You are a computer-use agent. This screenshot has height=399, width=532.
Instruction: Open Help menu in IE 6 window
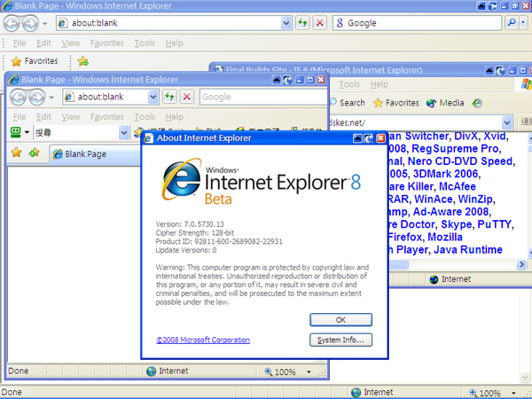coord(379,84)
